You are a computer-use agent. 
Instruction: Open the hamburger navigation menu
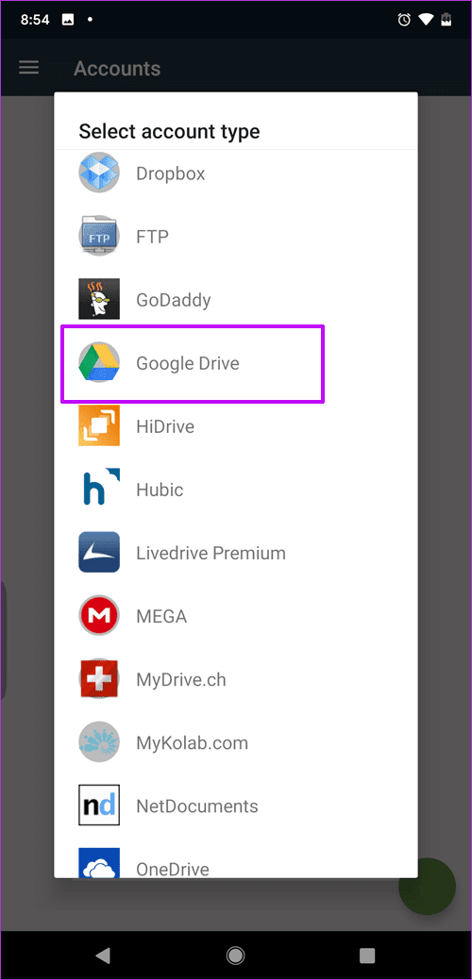28,68
